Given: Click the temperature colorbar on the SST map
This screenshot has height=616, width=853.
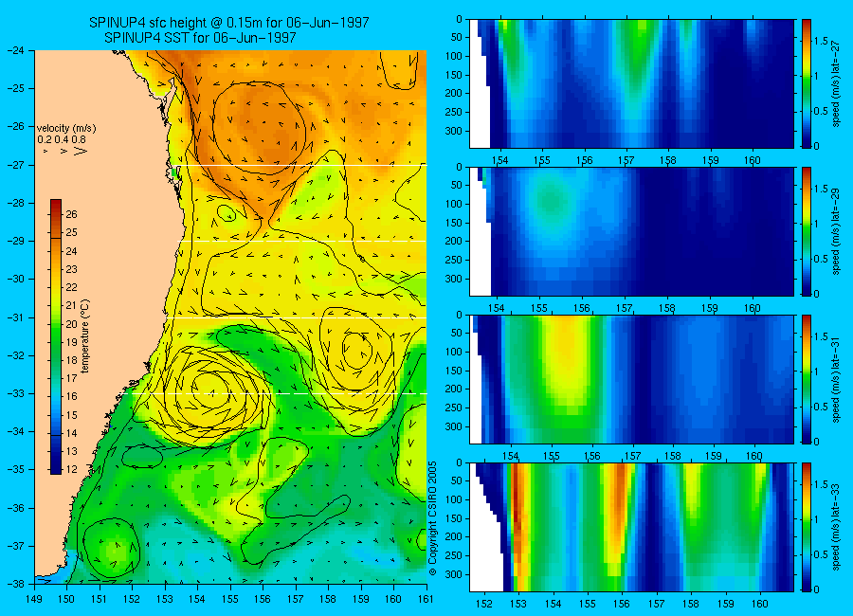Looking at the screenshot, I should (56, 336).
